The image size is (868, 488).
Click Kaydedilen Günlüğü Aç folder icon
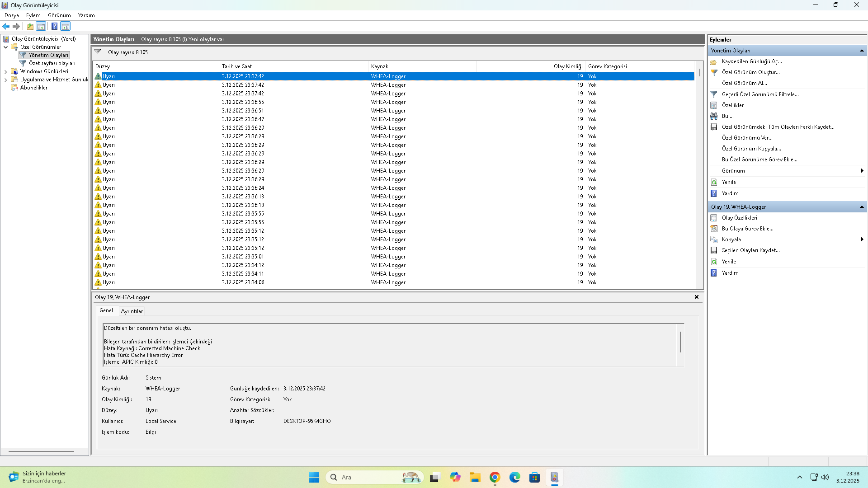(714, 61)
